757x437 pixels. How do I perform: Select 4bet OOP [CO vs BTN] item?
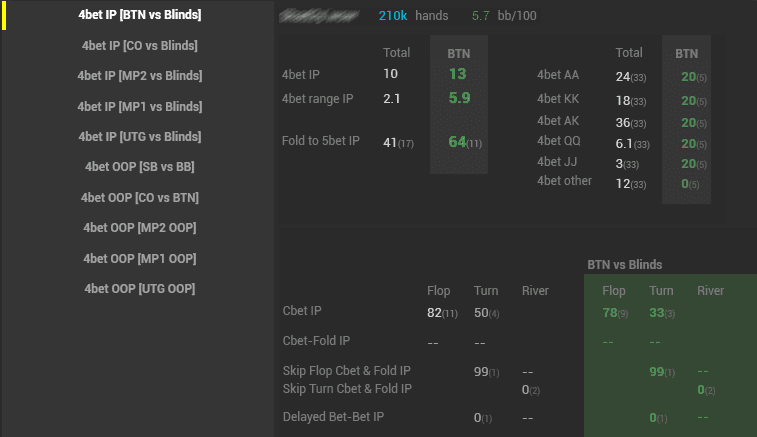(140, 198)
